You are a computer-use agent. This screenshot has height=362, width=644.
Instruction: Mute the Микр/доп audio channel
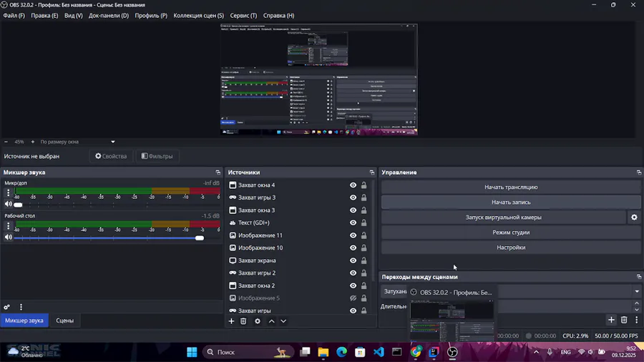[x=8, y=204]
